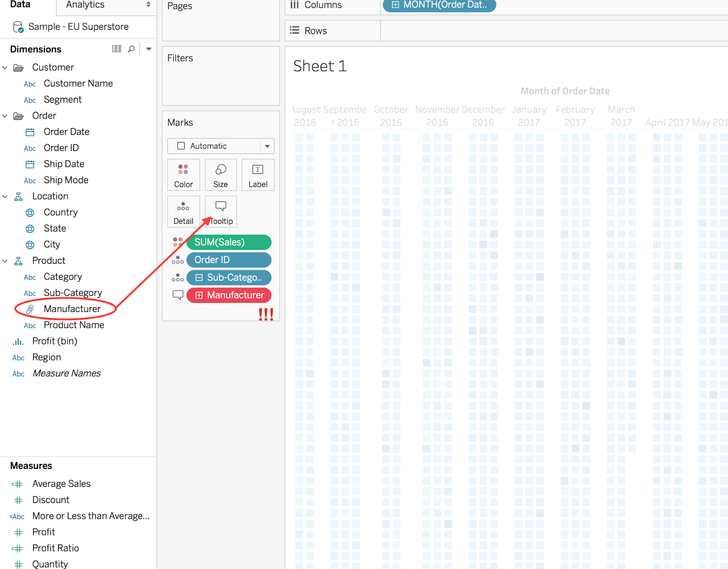The height and width of the screenshot is (569, 728).
Task: Click the calculated field icon beside Profit Ratio
Action: [17, 549]
